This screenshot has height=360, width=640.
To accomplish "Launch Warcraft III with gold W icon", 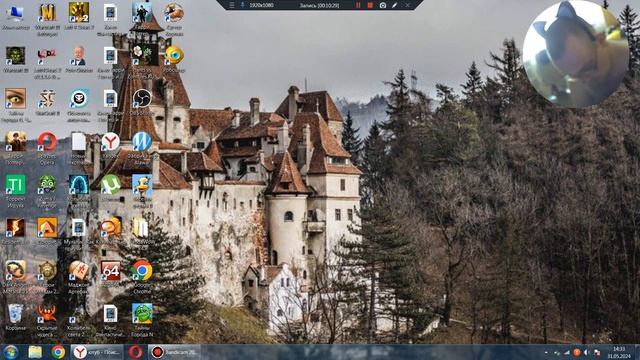I will tap(47, 13).
